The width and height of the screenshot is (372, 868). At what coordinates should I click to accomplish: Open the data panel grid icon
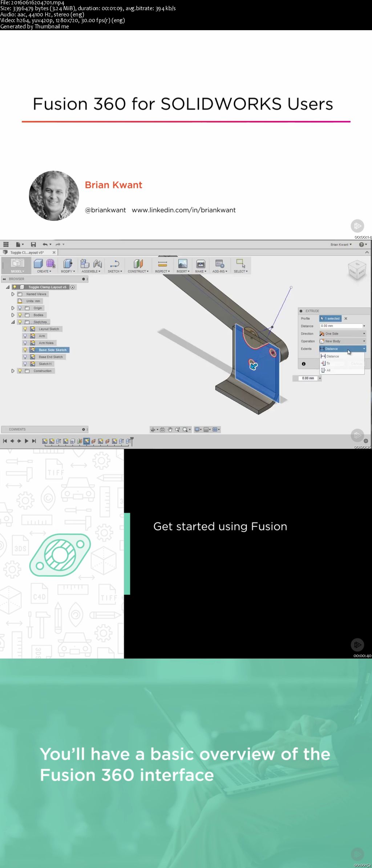point(6,244)
